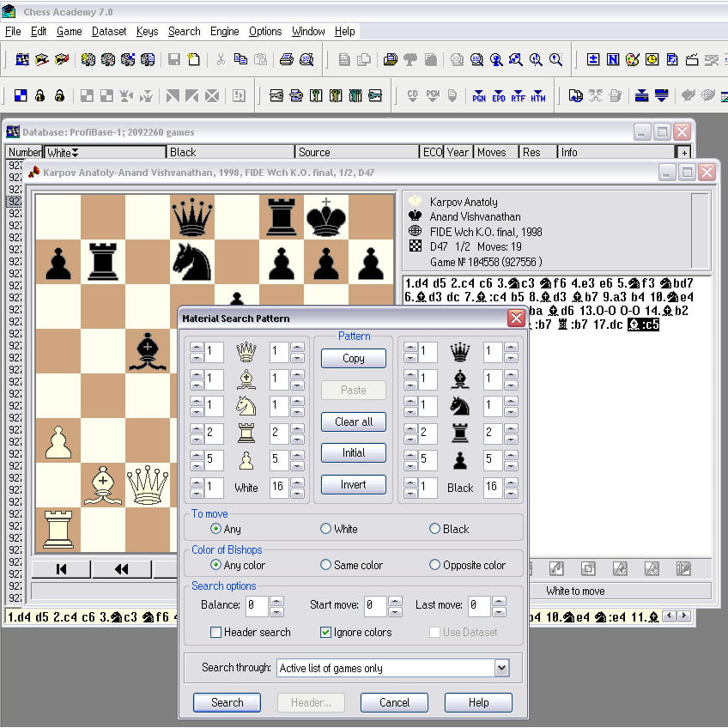Open the Search through dropdown list

[x=501, y=668]
